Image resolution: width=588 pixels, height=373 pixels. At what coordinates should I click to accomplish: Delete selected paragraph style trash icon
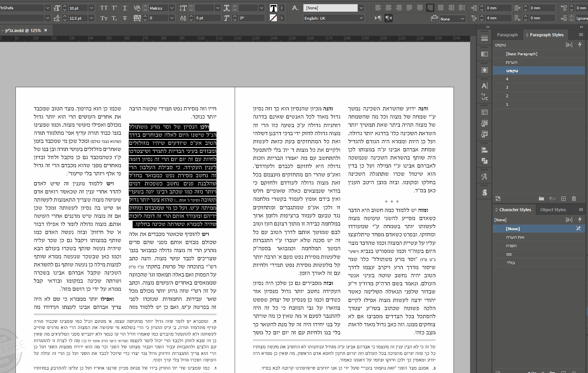pyautogui.click(x=574, y=198)
